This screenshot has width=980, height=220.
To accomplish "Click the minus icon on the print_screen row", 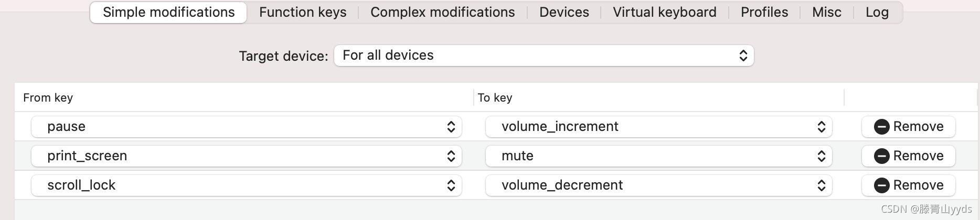I will 881,156.
